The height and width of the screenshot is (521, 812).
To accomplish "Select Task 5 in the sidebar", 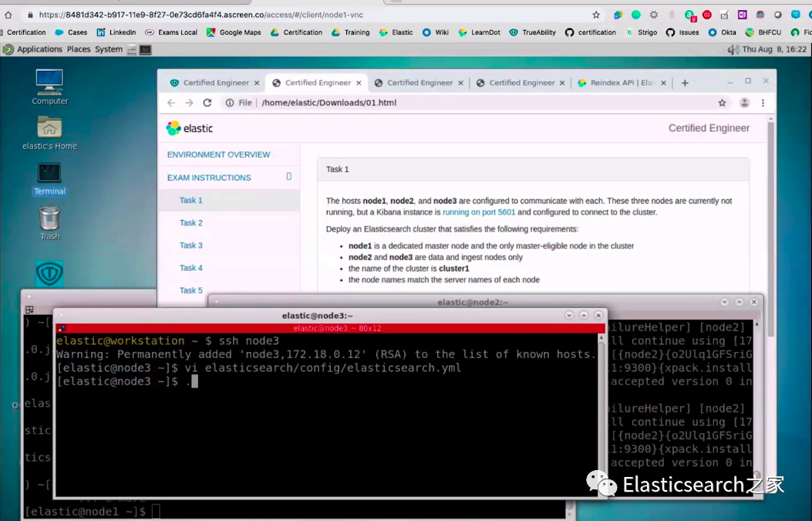I will point(190,290).
